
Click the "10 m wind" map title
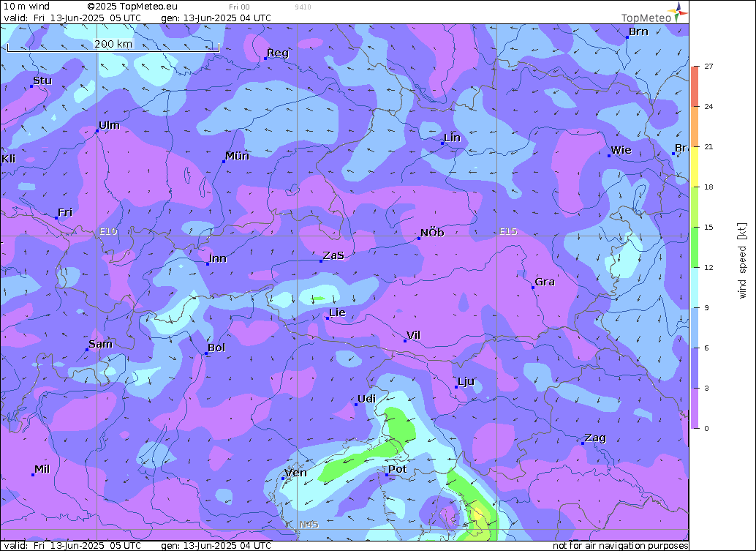point(26,7)
